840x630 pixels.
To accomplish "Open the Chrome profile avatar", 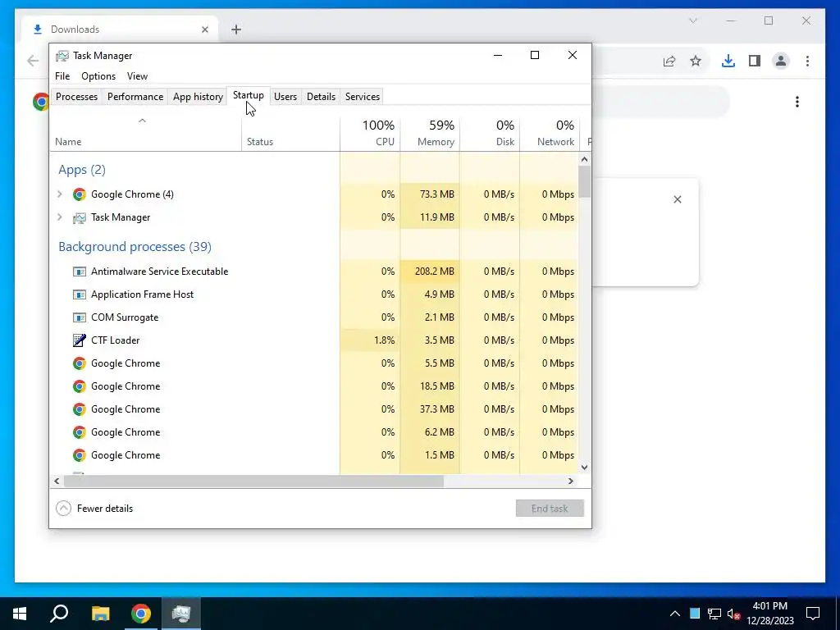I will [x=781, y=61].
